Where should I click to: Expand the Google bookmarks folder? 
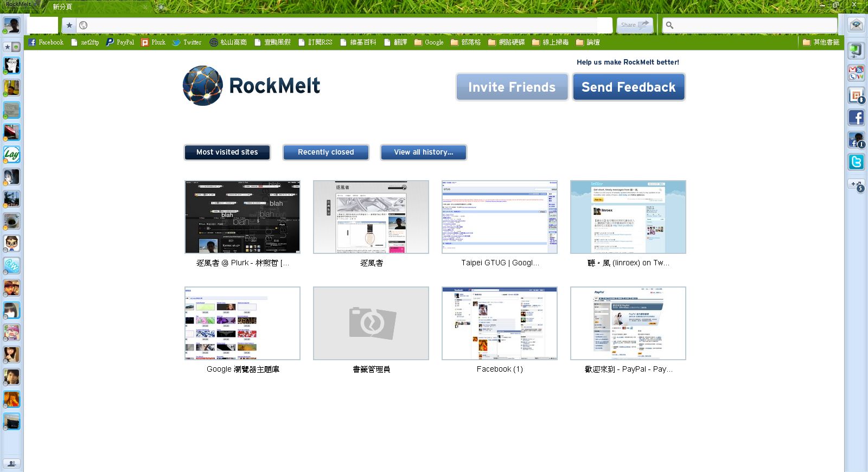tap(429, 42)
